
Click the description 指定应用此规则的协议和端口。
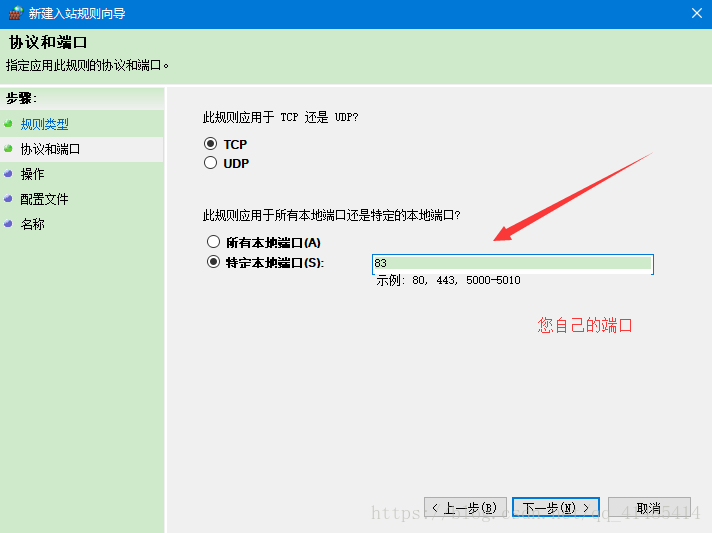coord(88,65)
